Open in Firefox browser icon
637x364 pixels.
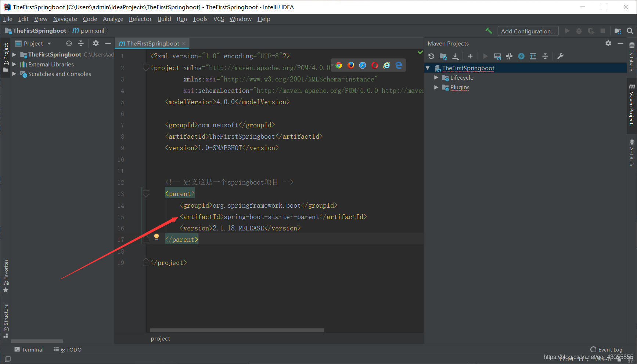tap(351, 65)
